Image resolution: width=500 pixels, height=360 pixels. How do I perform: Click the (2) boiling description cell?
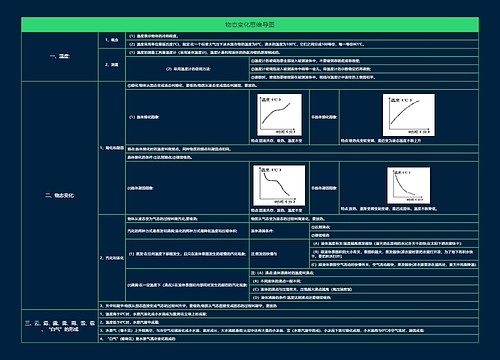click(x=188, y=285)
